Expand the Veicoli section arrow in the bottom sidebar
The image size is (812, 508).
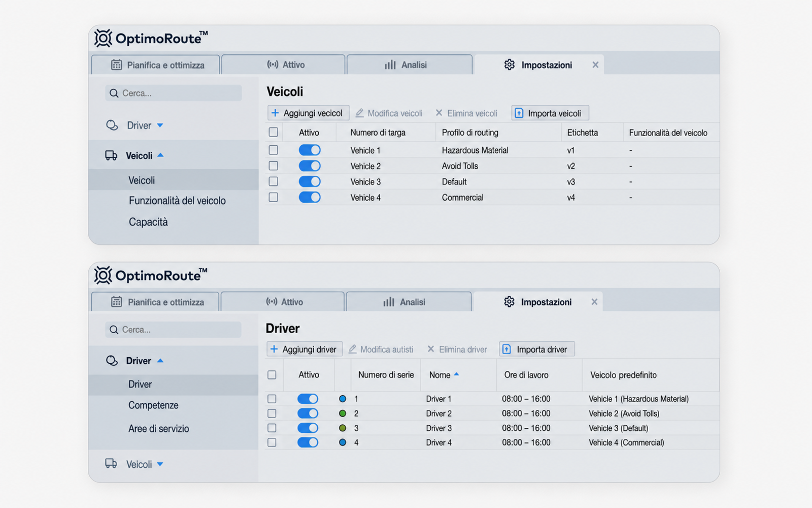pyautogui.click(x=160, y=464)
